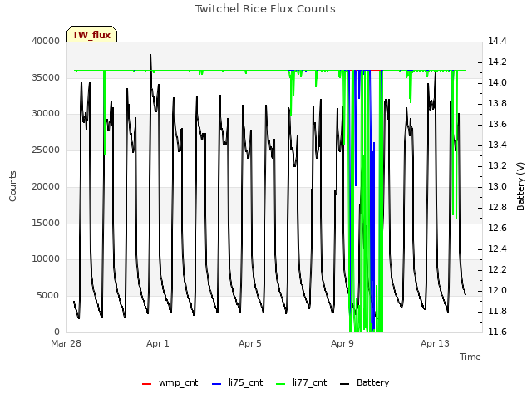Click the 12.2 battery voltage tick label
Screen dimensions: 532x399
click(x=497, y=269)
